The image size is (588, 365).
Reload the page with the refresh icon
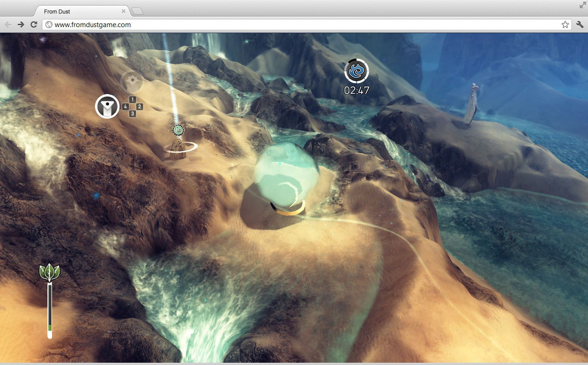(34, 25)
